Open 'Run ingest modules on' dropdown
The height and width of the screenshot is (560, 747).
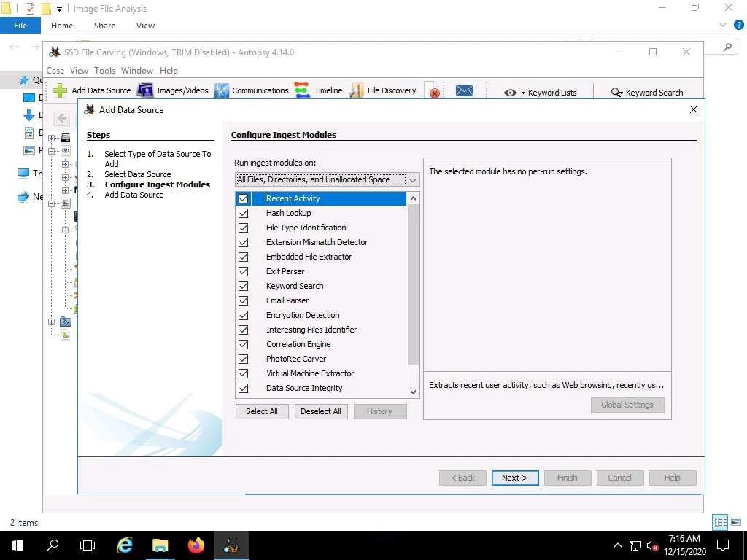click(x=328, y=179)
